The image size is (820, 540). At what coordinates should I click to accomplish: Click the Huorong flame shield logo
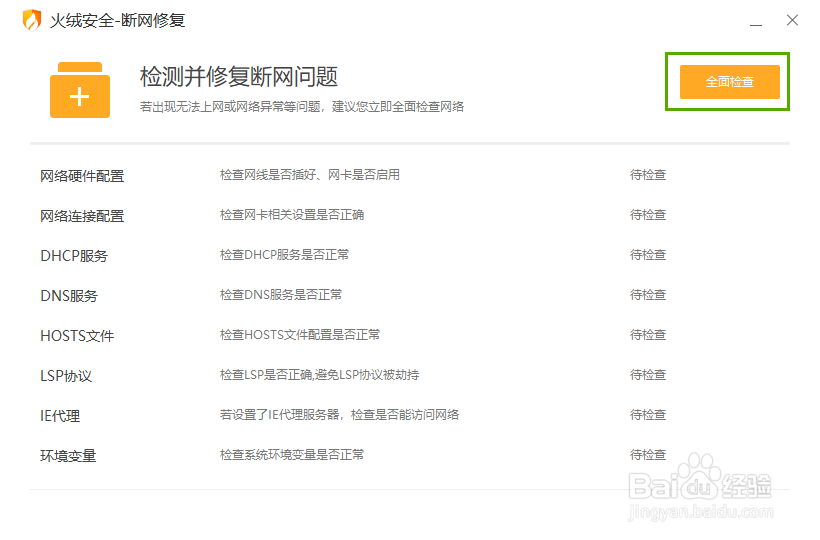[x=32, y=20]
